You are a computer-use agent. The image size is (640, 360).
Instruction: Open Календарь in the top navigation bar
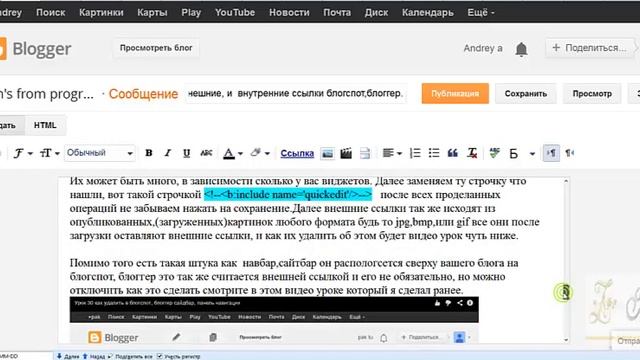coord(427,13)
